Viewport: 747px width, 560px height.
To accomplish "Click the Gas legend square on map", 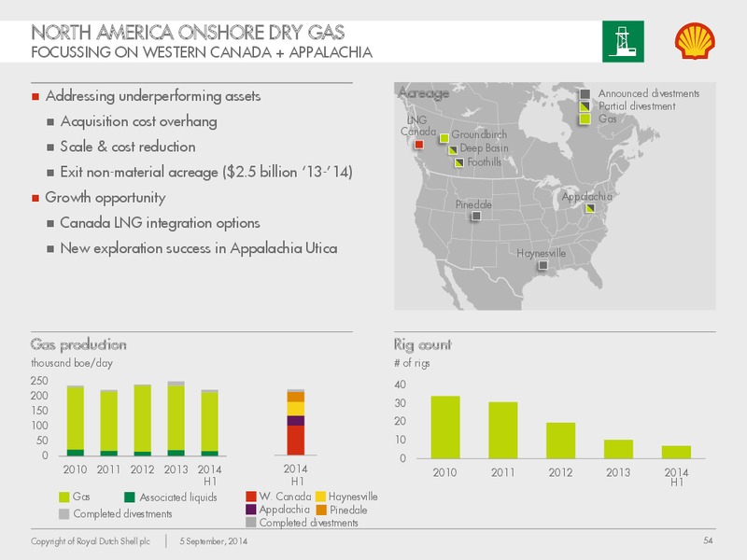I will [x=585, y=119].
